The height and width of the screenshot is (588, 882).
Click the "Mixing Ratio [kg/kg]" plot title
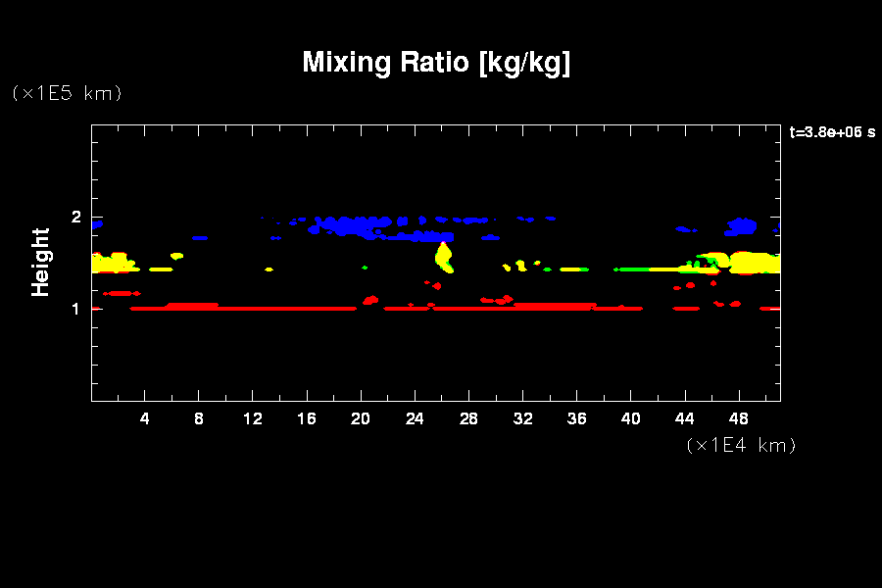coord(436,63)
